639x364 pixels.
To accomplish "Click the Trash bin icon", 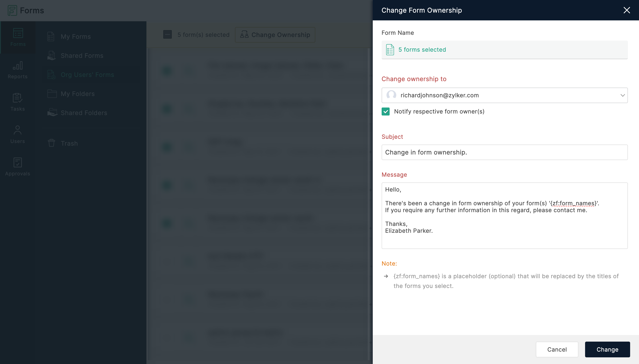I will pyautogui.click(x=51, y=143).
